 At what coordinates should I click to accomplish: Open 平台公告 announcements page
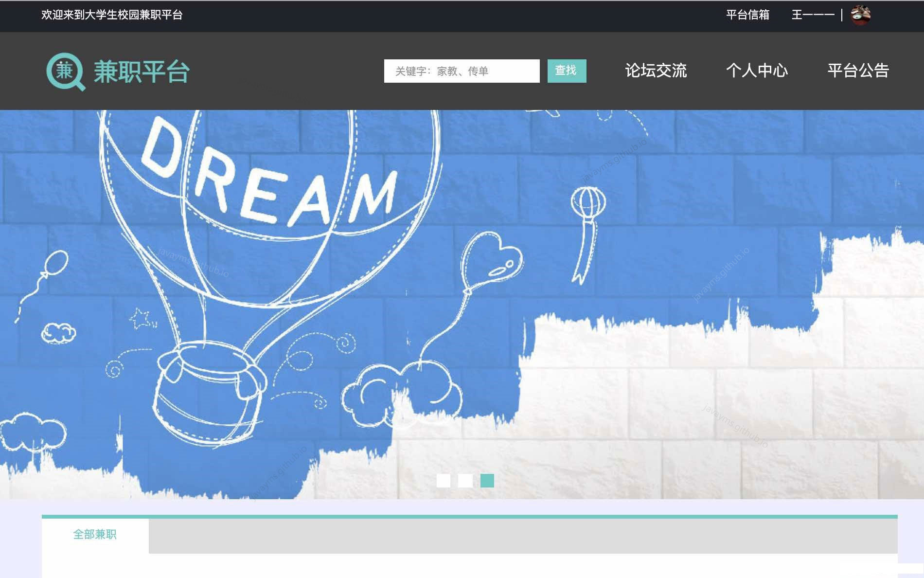pyautogui.click(x=858, y=71)
